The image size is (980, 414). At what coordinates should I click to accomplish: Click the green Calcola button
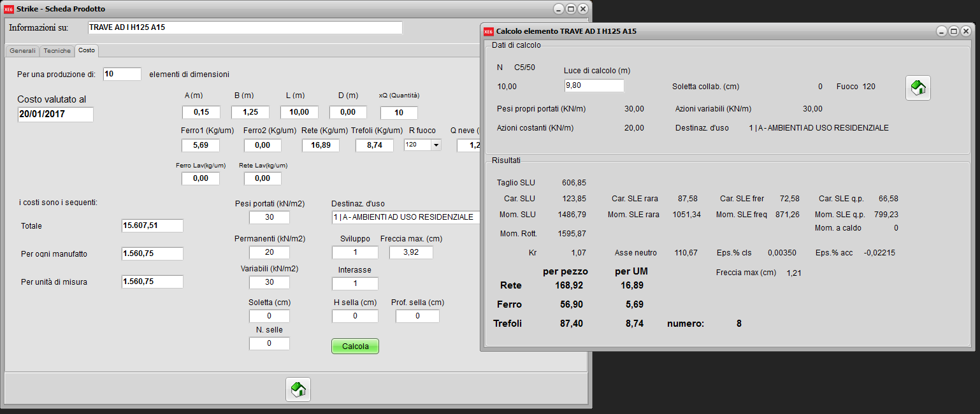click(x=355, y=346)
